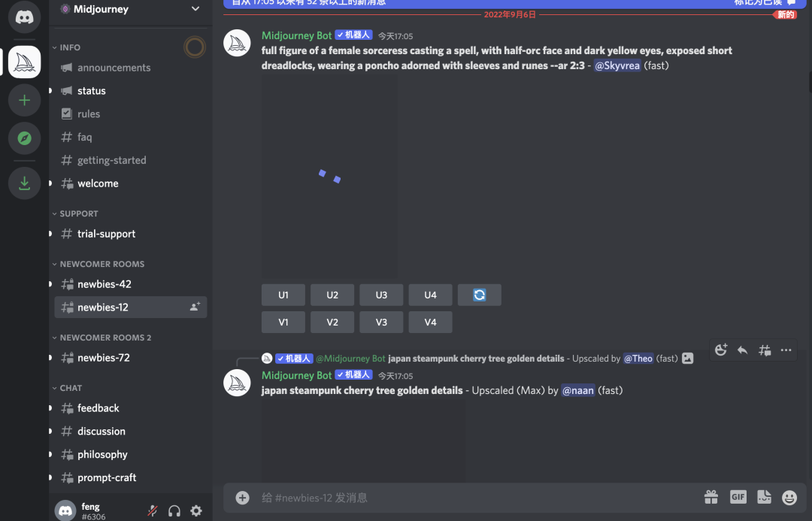Open Midjourney Bot avatar on sorceress message
812x521 pixels.
[237, 43]
